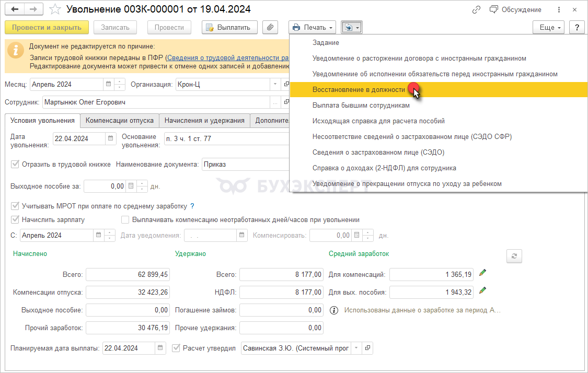Toggle Учитывать МРОТ при оплате checkbox

[x=15, y=206]
